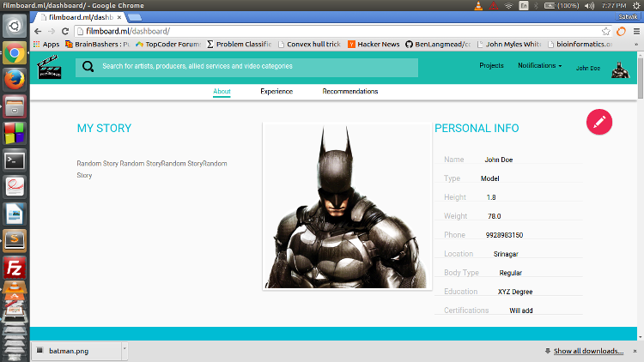Open the system settings gear menu
The height and width of the screenshot is (362, 644).
[636, 5]
